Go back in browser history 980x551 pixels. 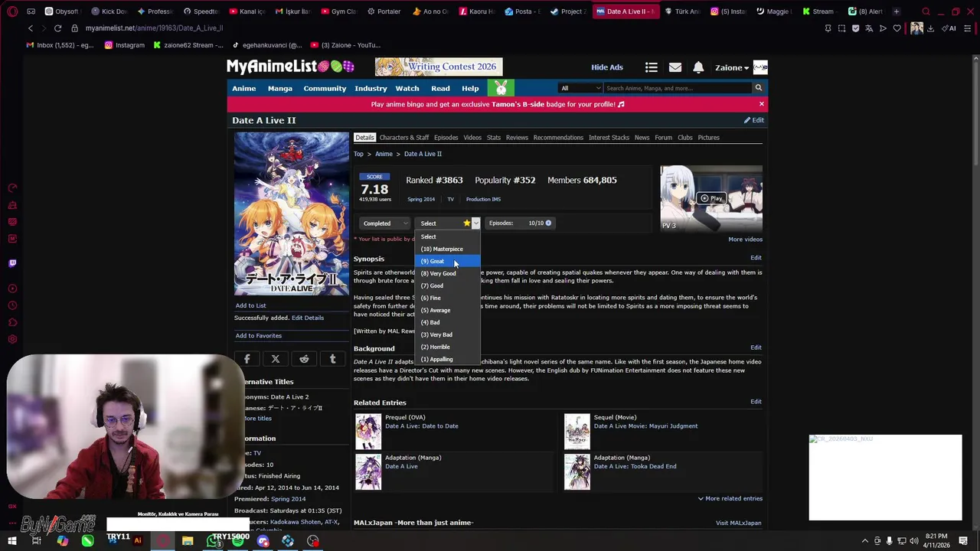pyautogui.click(x=31, y=28)
